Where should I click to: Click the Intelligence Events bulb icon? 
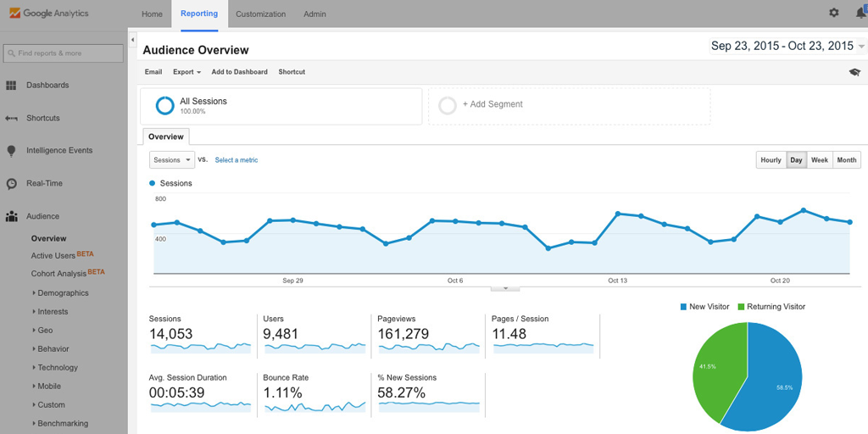[11, 151]
